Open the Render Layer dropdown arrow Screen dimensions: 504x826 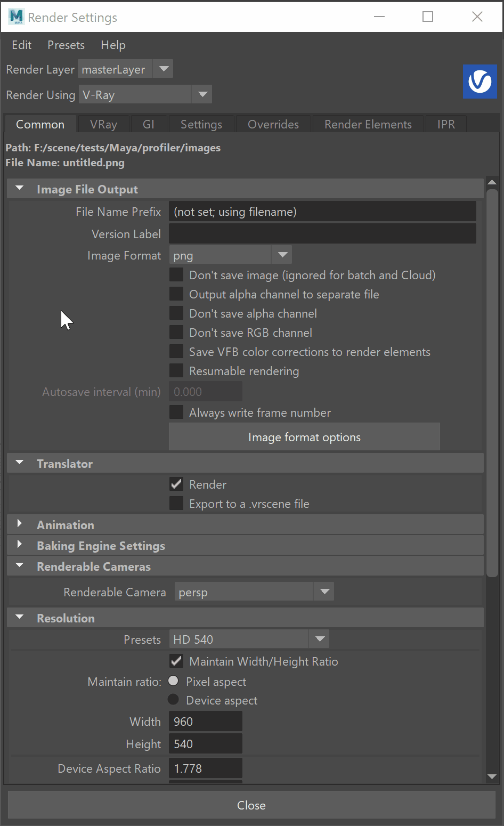(163, 68)
